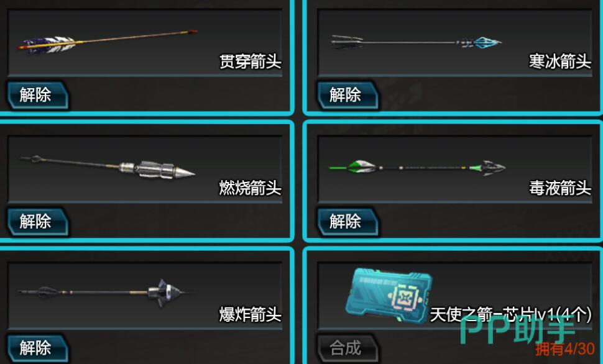The image size is (603, 364).
Task: Click the 爆炸箭头 name label
Action: click(251, 314)
